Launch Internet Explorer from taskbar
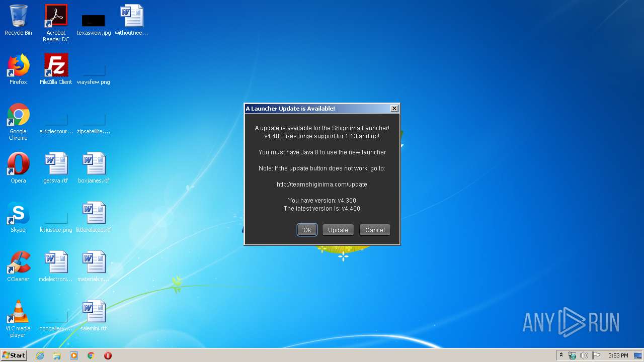This screenshot has height=362, width=644. click(40, 355)
